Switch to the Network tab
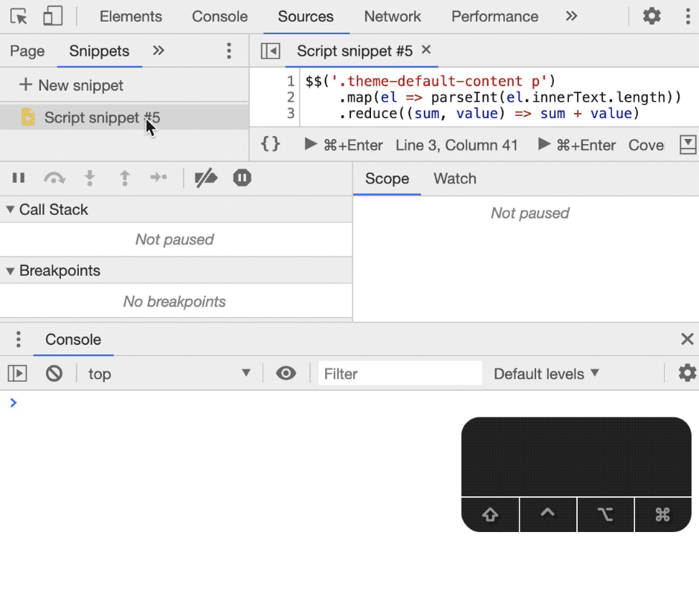 click(393, 16)
